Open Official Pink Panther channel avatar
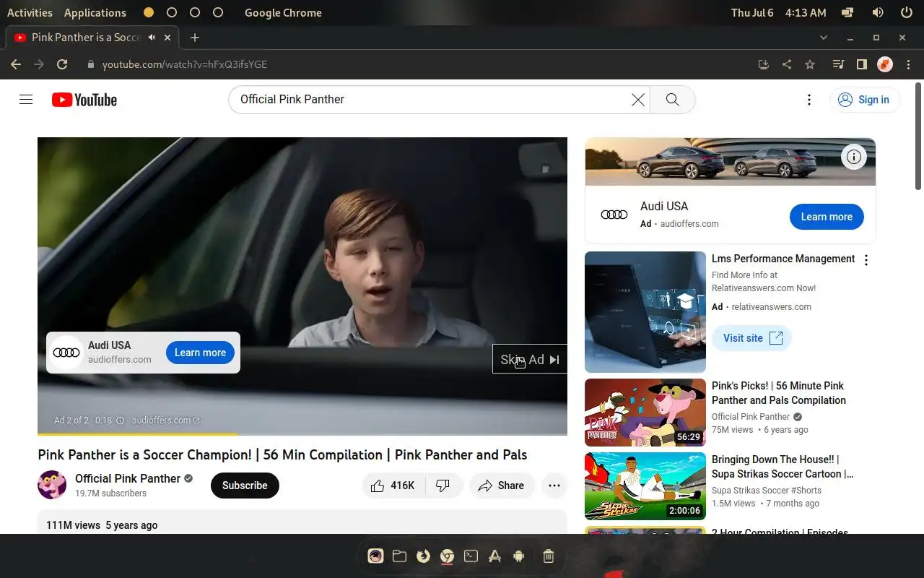Viewport: 924px width, 578px height. pos(52,485)
